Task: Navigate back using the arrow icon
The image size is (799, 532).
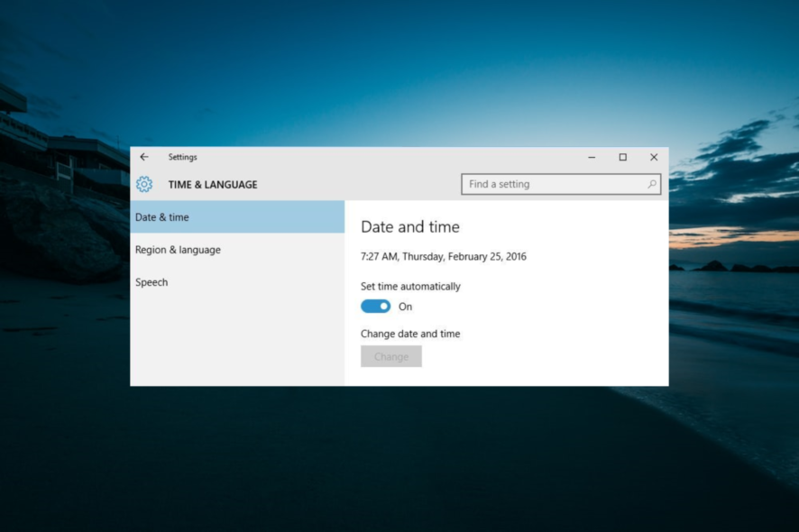Action: [x=144, y=156]
